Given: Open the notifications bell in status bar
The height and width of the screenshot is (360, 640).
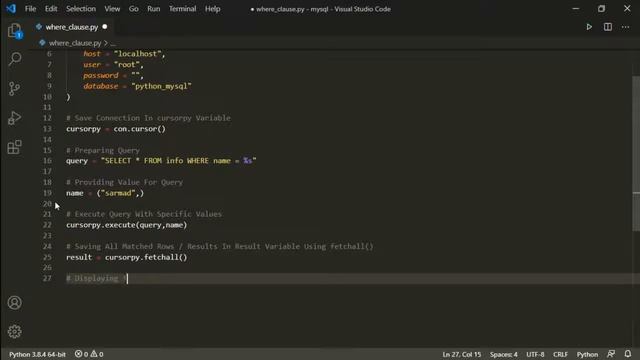Looking at the screenshot, I should [x=627, y=354].
